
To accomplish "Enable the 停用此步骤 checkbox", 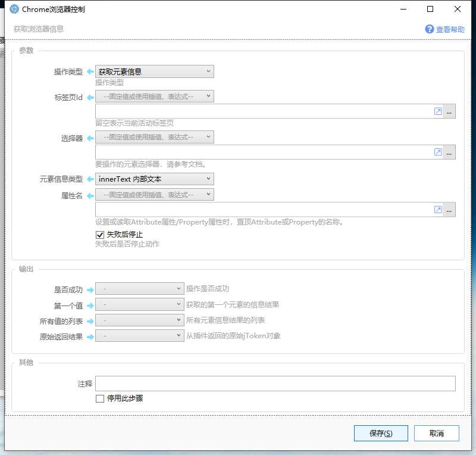I will point(100,398).
